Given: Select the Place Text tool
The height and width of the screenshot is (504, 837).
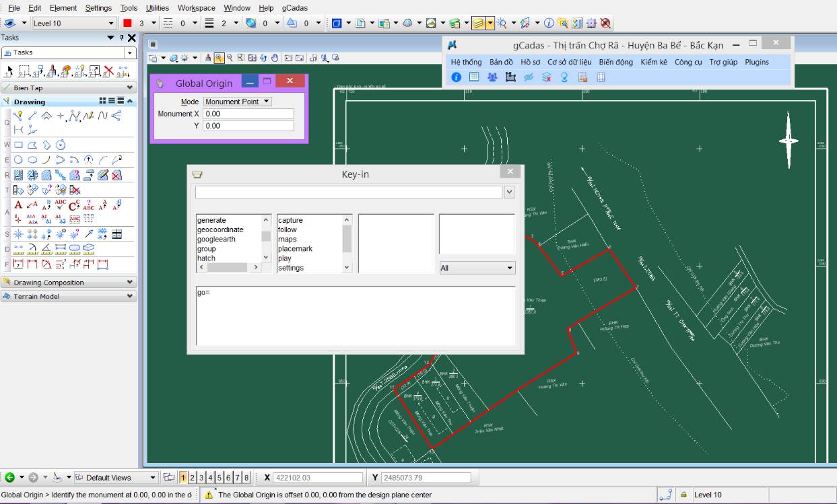Looking at the screenshot, I should (18, 205).
